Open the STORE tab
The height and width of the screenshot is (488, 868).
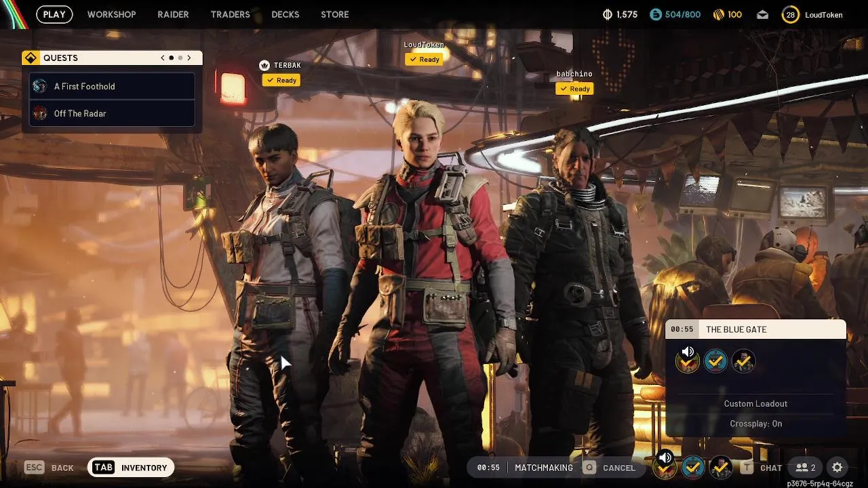pyautogui.click(x=334, y=14)
